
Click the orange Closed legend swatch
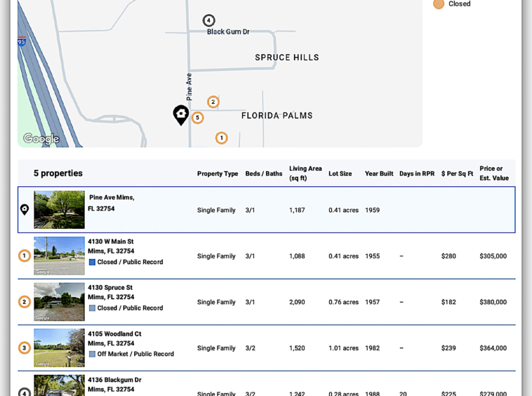439,4
